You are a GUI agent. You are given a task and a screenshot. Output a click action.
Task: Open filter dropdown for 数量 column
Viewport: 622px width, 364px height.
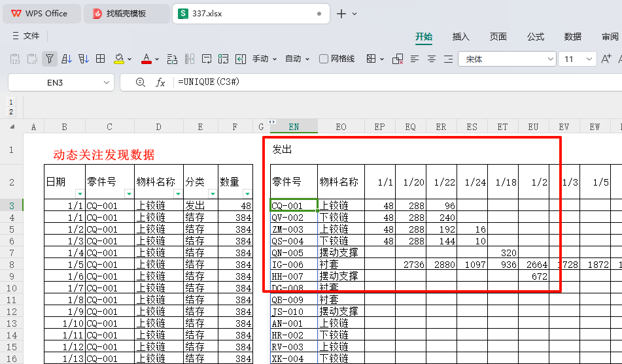point(247,194)
